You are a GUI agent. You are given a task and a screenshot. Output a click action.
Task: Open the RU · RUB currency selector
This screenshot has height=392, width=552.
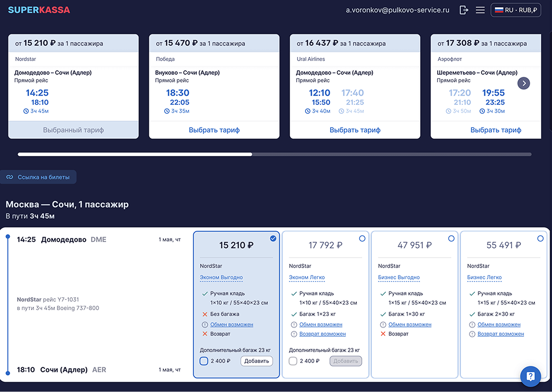pyautogui.click(x=516, y=10)
